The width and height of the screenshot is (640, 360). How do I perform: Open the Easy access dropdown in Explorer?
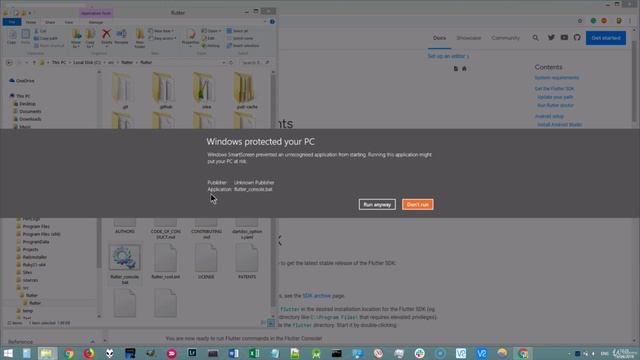click(162, 38)
